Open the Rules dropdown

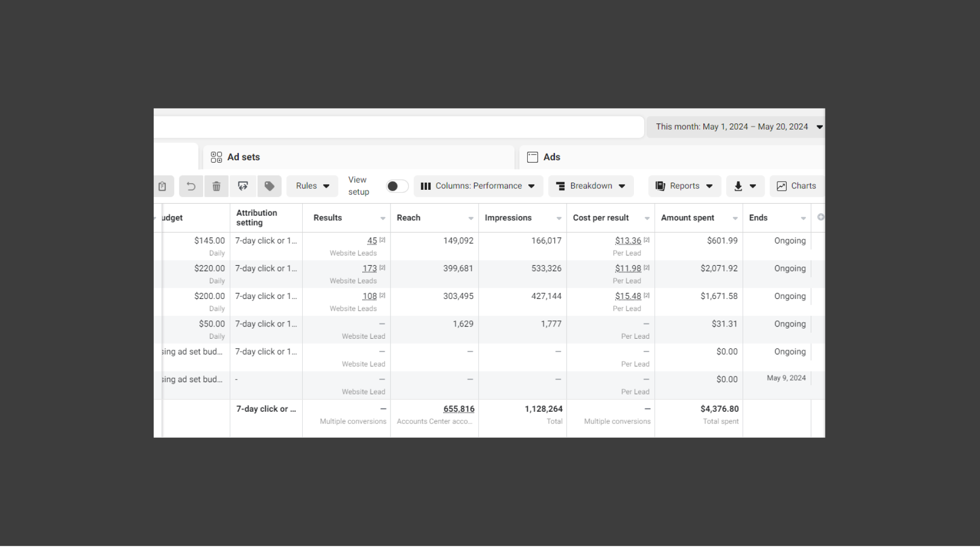[x=312, y=186]
